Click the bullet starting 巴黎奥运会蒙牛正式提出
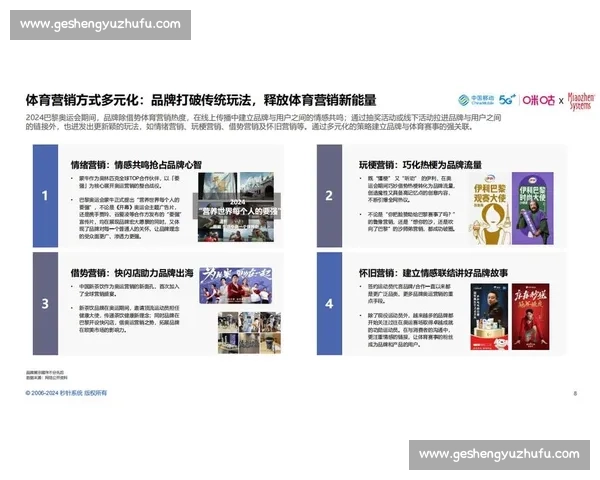600x480 pixels. (130, 218)
